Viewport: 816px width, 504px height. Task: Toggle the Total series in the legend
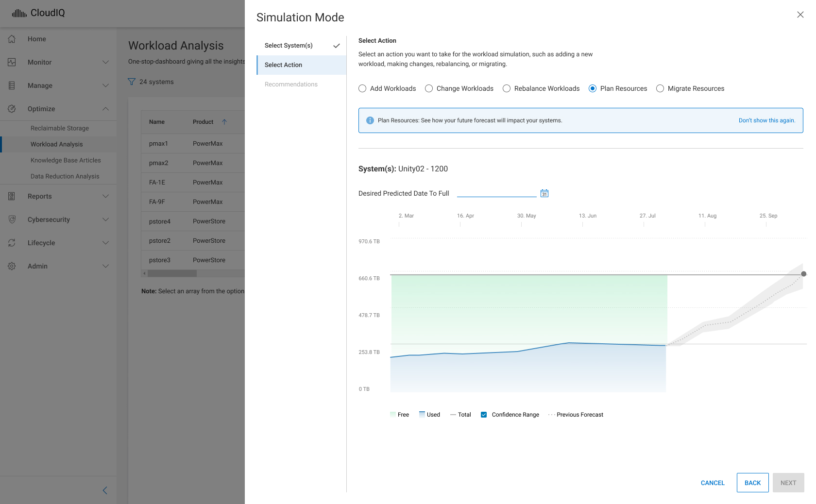pyautogui.click(x=460, y=415)
